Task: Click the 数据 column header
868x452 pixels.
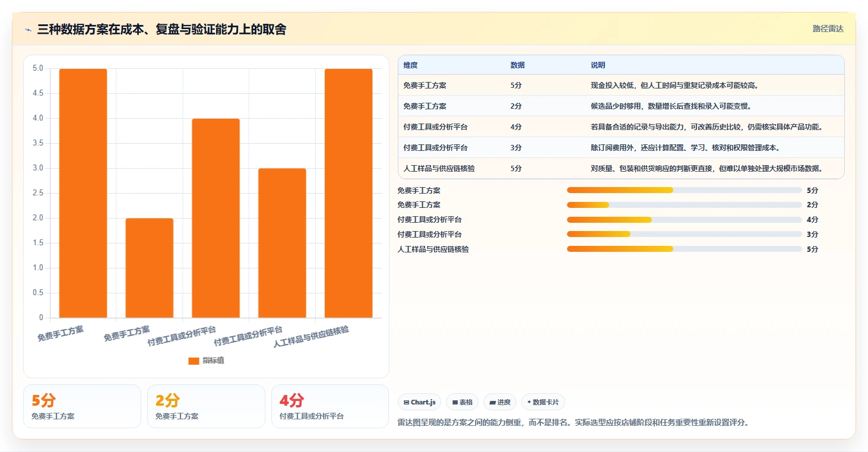Action: pyautogui.click(x=517, y=65)
